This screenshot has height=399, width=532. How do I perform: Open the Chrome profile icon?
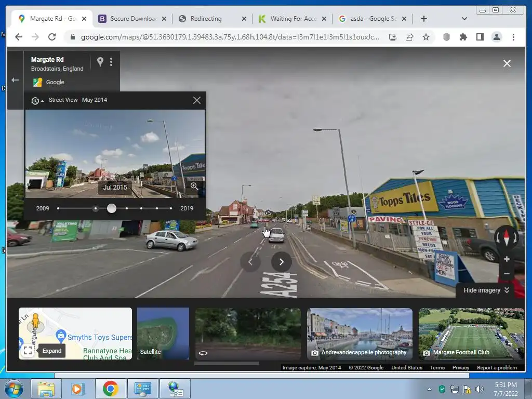pos(496,37)
